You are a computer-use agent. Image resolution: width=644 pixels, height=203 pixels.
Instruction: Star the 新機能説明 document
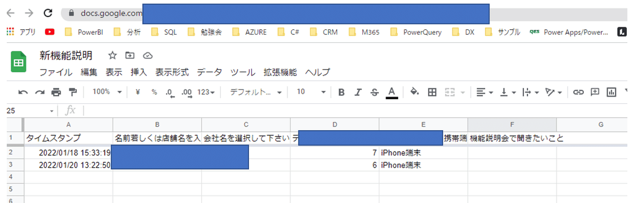coord(112,55)
